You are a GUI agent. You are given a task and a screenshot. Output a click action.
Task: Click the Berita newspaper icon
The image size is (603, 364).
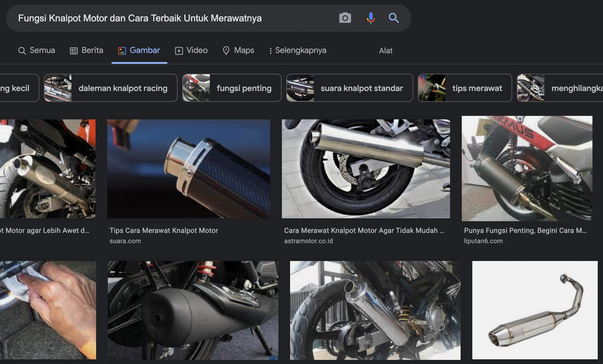74,51
